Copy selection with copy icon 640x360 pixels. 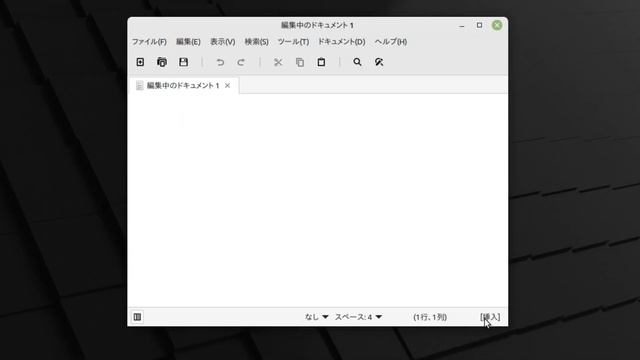(300, 62)
